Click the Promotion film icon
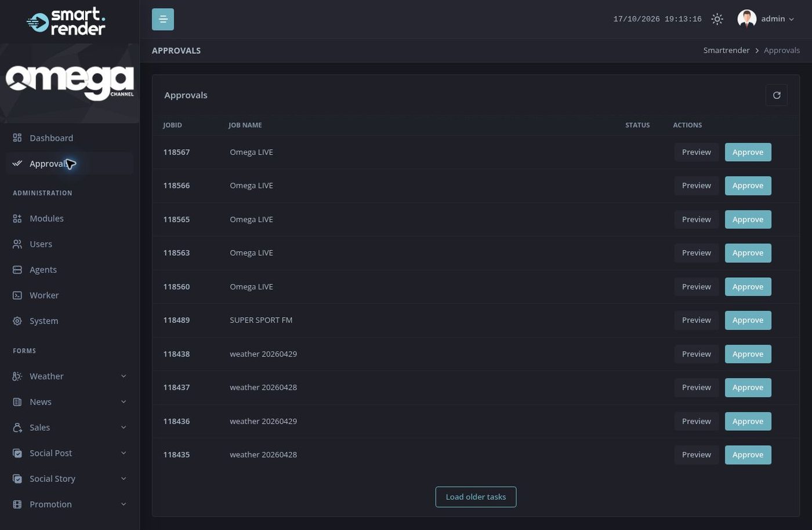 click(17, 504)
